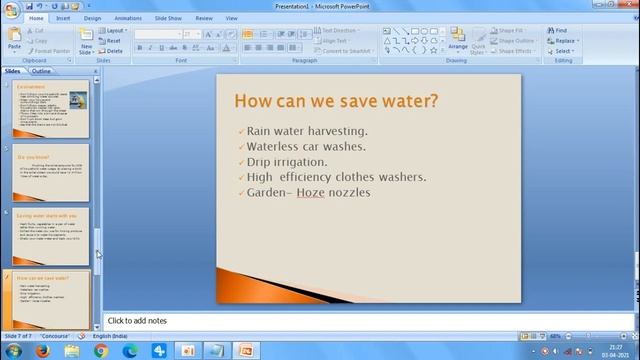Viewport: 640px width, 360px height.
Task: Toggle bold formatting
Action: (x=140, y=48)
